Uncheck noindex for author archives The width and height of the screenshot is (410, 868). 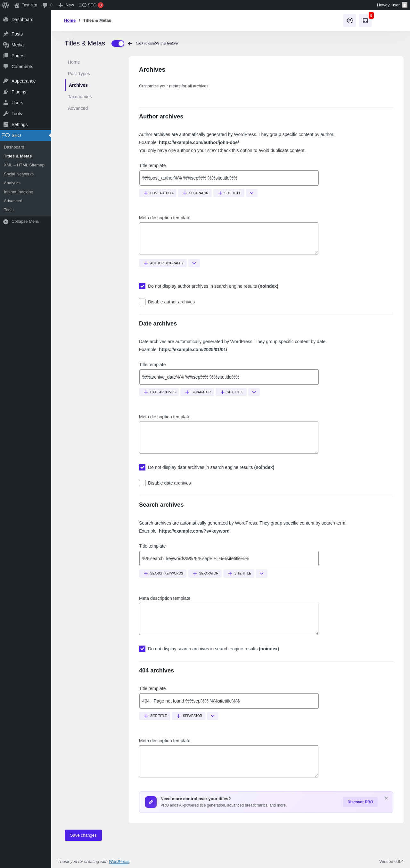[142, 286]
